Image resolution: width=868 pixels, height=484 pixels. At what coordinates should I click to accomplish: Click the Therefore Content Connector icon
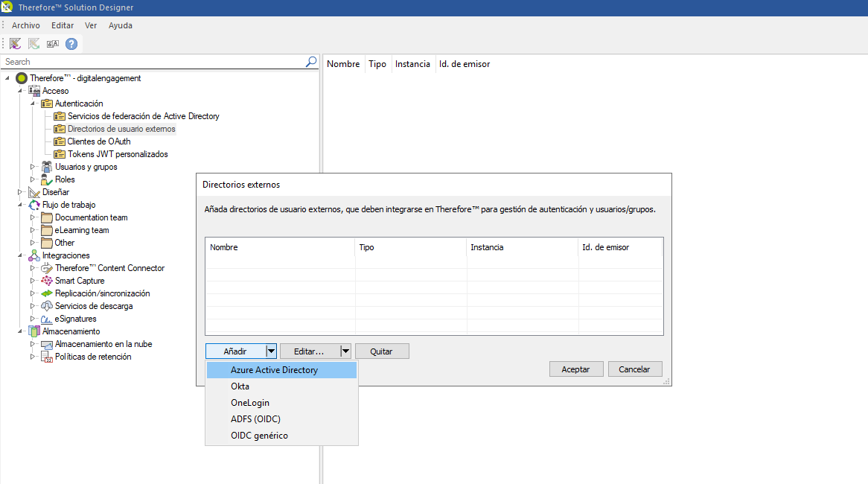point(47,268)
